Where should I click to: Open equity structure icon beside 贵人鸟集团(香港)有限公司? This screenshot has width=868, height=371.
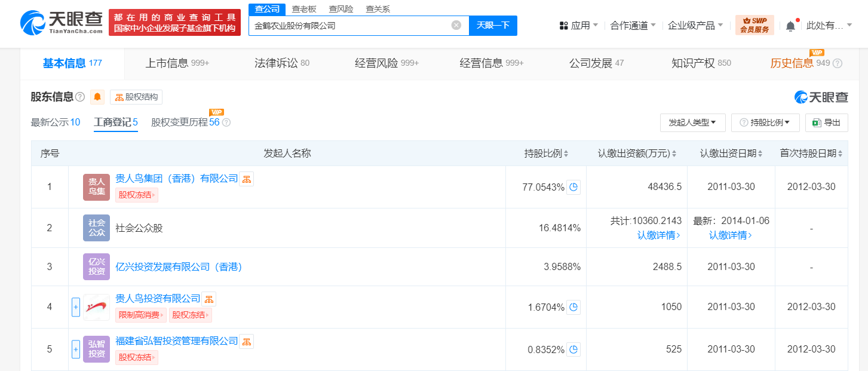[247, 179]
